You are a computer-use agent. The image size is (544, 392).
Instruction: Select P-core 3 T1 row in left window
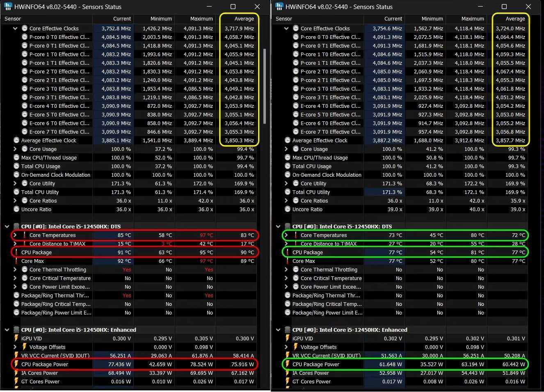point(129,97)
